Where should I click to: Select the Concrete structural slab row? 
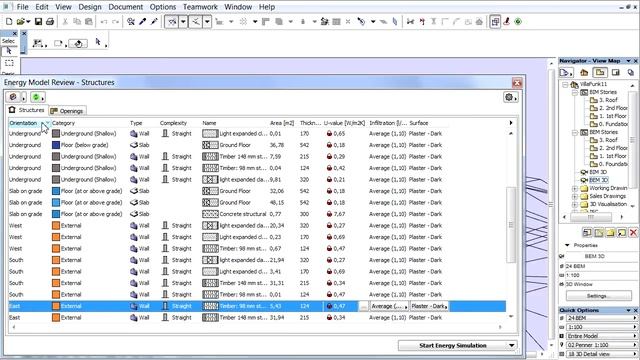click(x=257, y=214)
